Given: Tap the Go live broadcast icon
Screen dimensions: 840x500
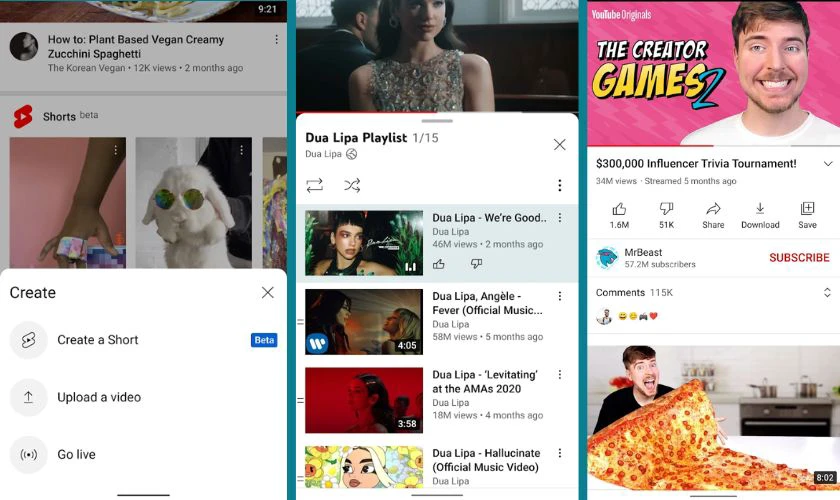Looking at the screenshot, I should click(28, 454).
